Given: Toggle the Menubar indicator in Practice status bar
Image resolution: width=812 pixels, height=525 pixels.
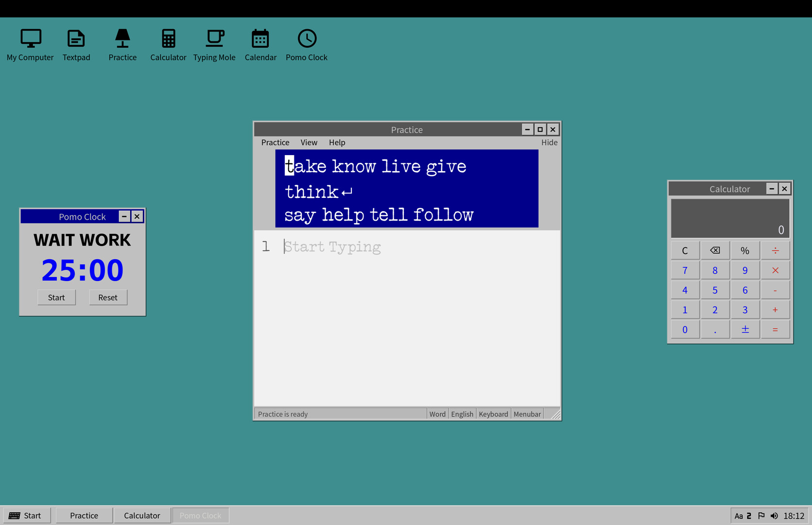Looking at the screenshot, I should 527,414.
